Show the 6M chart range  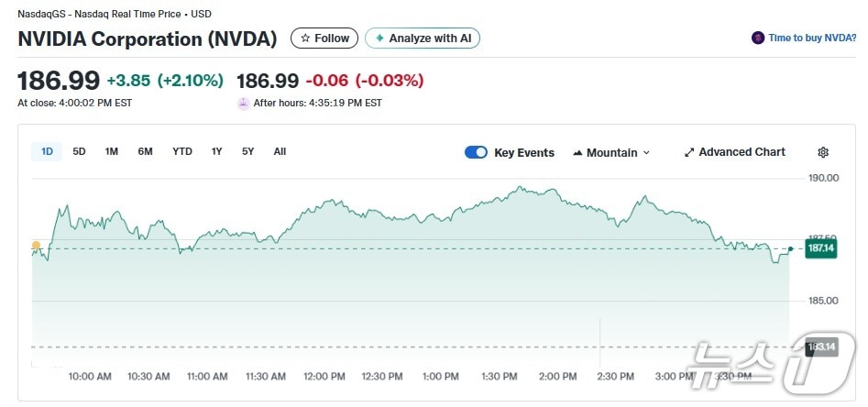[x=145, y=151]
